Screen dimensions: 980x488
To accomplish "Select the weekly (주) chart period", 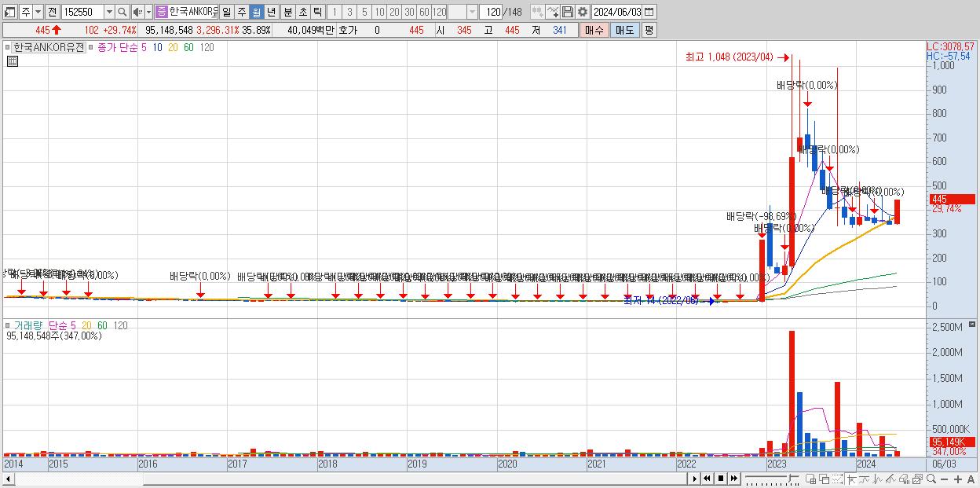I will pyautogui.click(x=241, y=12).
